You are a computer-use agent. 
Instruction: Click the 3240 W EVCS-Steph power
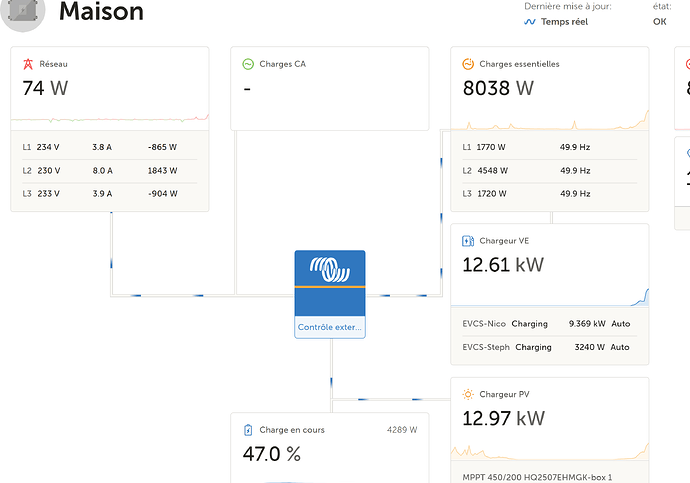tap(590, 347)
